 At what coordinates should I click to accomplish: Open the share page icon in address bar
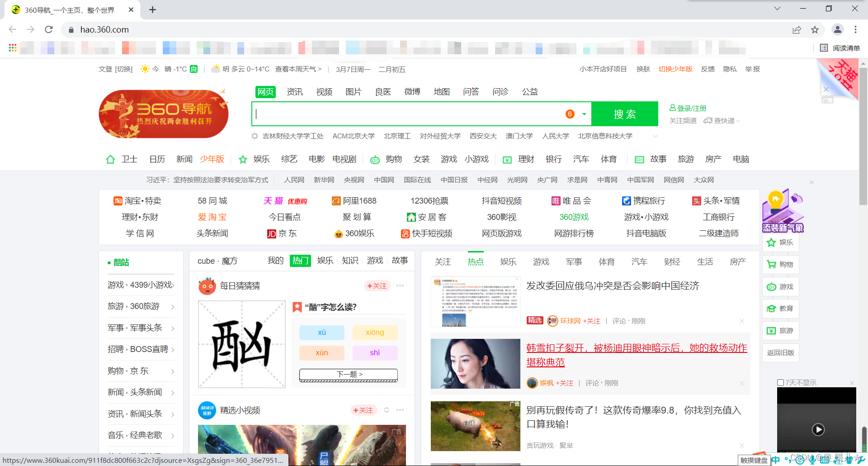(797, 29)
